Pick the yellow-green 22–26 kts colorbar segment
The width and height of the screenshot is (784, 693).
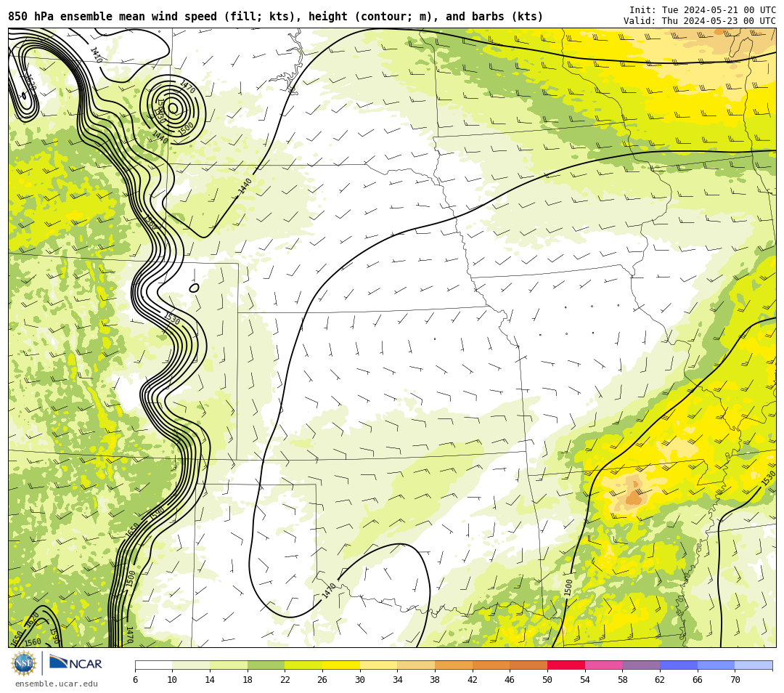[303, 665]
